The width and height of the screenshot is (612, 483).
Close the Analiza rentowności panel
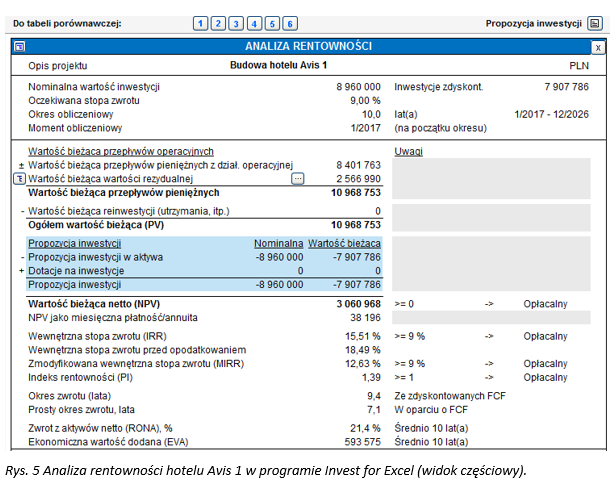598,47
